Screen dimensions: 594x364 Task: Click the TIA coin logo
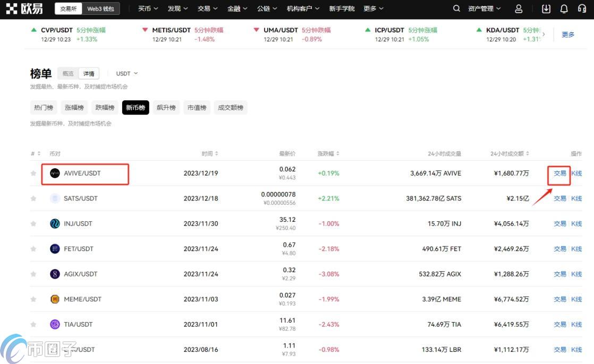click(55, 324)
